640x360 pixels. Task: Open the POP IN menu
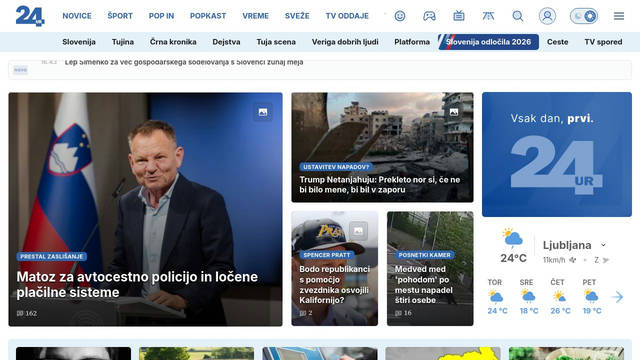click(161, 16)
